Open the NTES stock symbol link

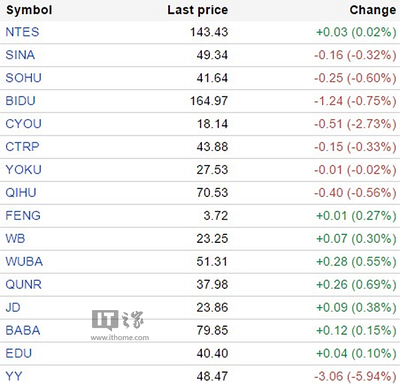(x=22, y=32)
